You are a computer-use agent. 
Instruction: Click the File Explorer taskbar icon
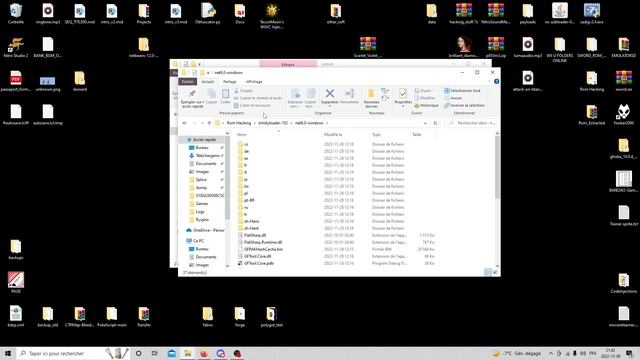pyautogui.click(x=188, y=353)
